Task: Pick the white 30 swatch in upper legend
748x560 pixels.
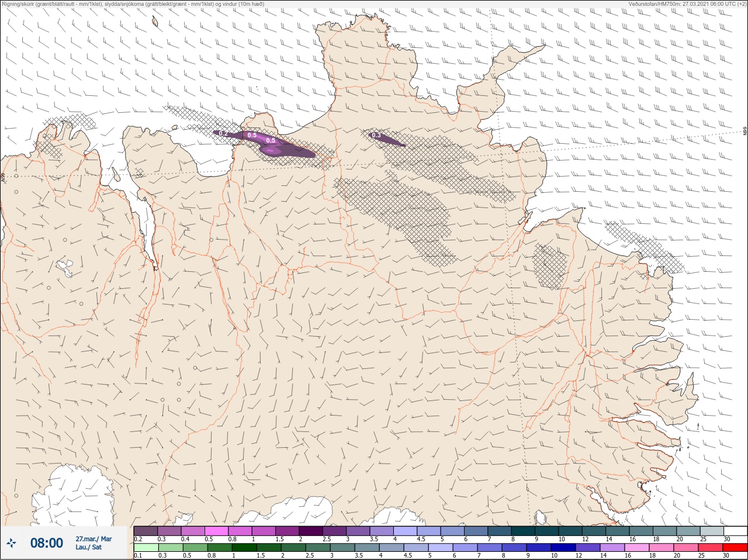Action: click(735, 531)
